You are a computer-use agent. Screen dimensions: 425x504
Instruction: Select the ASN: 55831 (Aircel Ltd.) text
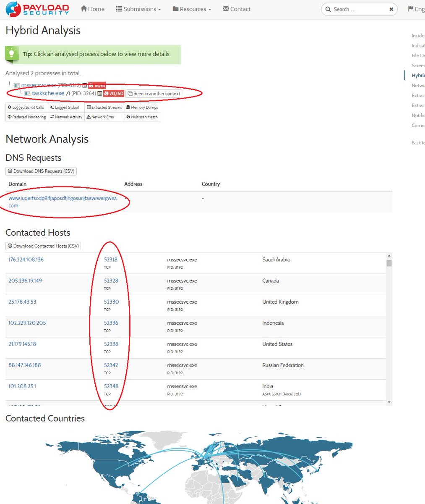click(282, 394)
